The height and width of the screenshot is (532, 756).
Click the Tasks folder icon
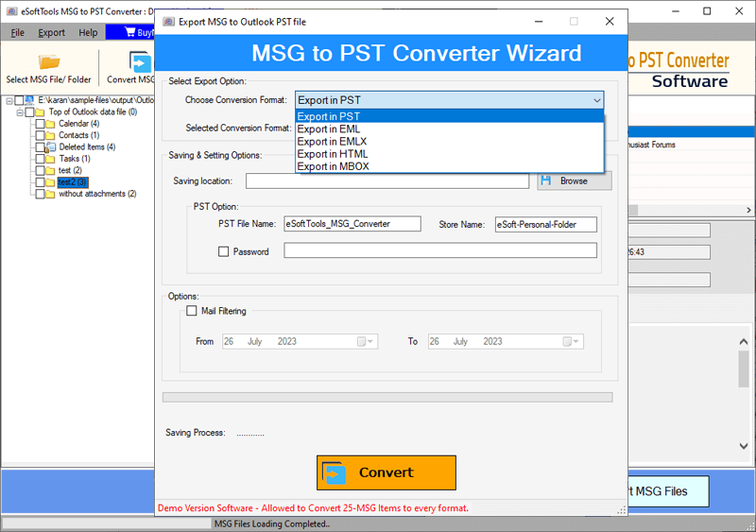pos(50,159)
